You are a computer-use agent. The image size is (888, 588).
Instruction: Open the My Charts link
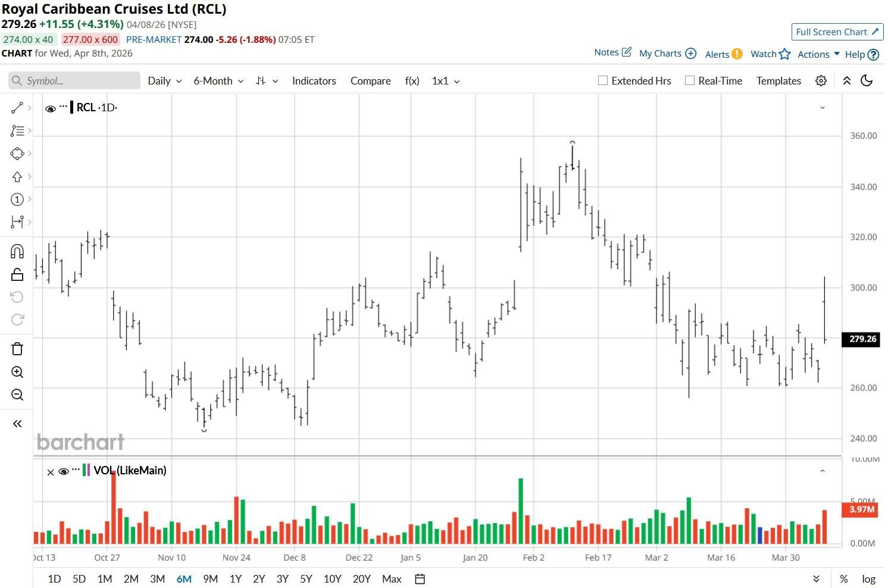[x=660, y=54]
